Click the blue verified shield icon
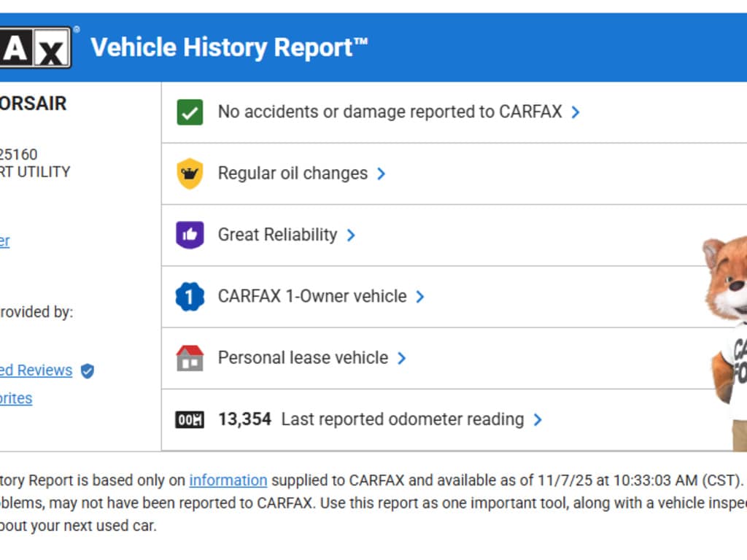Viewport: 747px width, 560px height. coord(87,371)
